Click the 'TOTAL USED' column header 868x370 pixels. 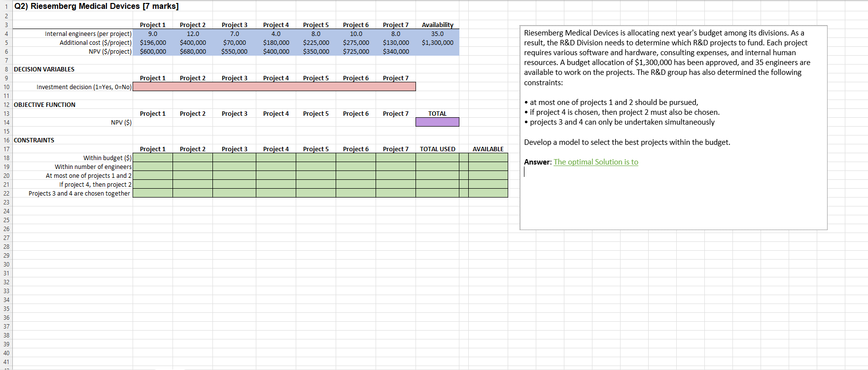point(438,149)
